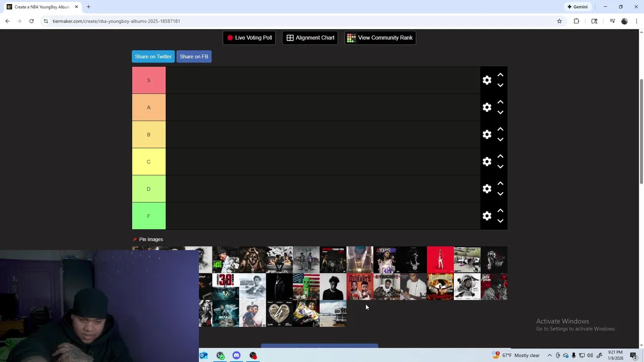Open Outlook from the taskbar

coord(204,355)
